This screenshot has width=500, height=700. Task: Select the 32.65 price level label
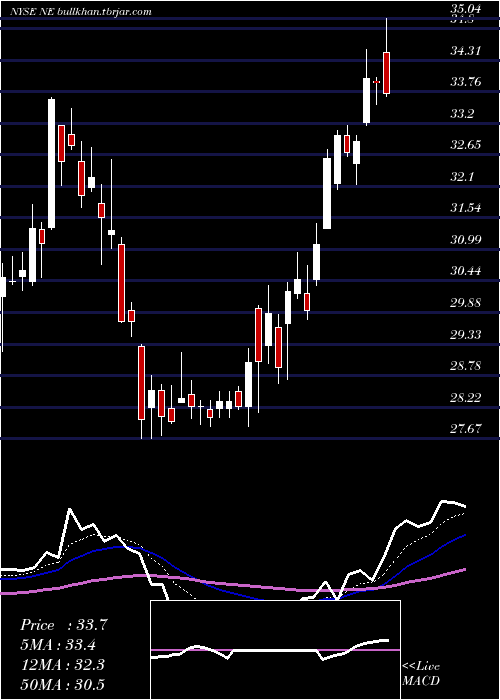point(466,145)
